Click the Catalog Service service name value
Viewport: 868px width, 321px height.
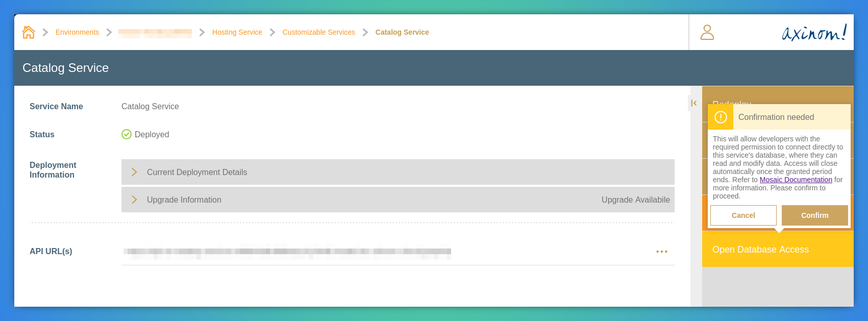pyautogui.click(x=150, y=107)
